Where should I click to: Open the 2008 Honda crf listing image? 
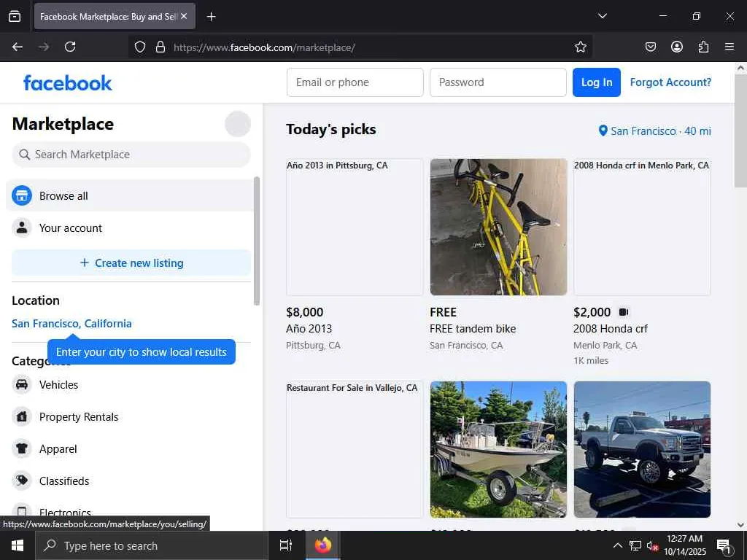tap(642, 227)
